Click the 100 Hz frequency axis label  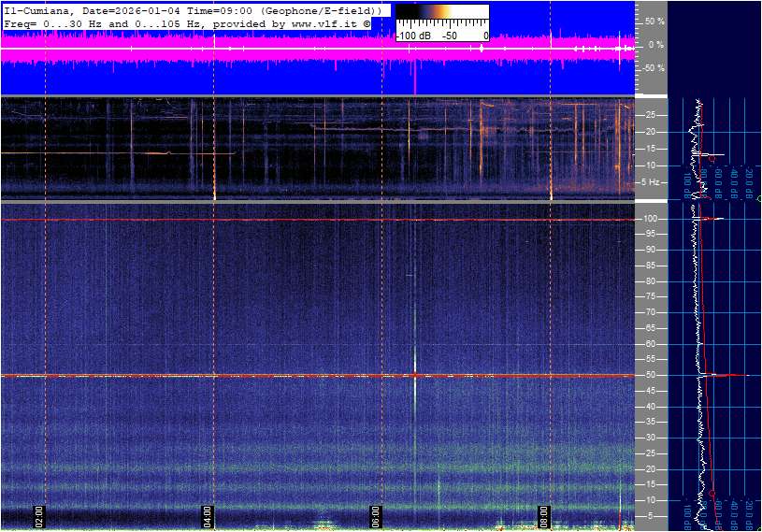[651, 219]
